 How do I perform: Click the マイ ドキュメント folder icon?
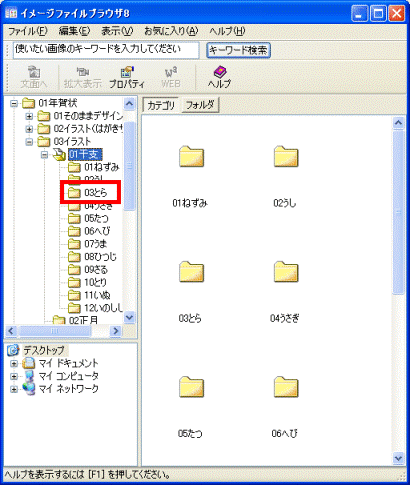click(29, 363)
